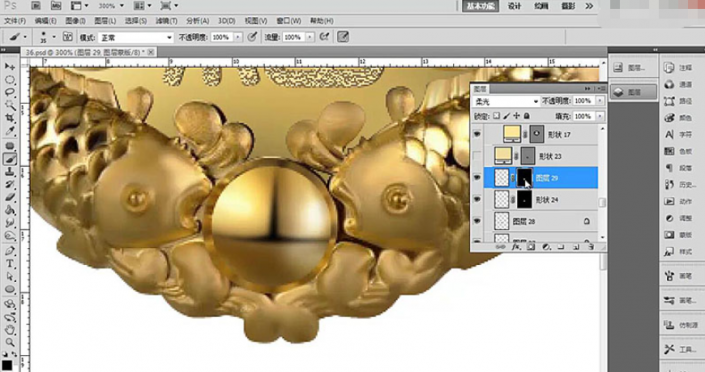Select the 形状 24 layer mask thumbnail
This screenshot has height=372, width=705.
524,199
